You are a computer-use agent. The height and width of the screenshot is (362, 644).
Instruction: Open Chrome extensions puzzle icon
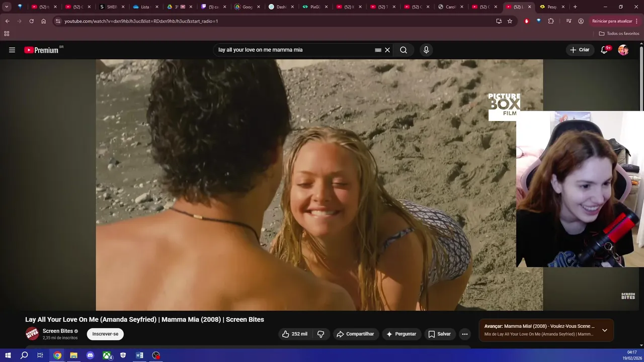(551, 21)
